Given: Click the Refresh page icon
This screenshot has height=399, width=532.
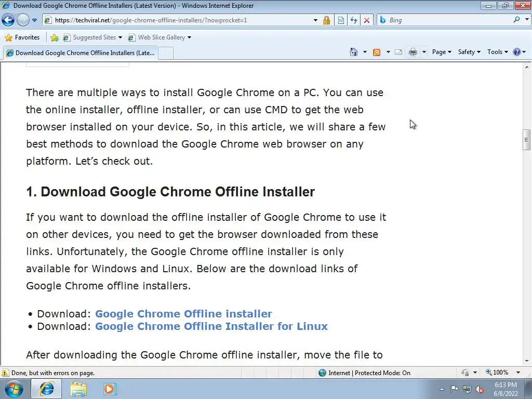Looking at the screenshot, I should (354, 20).
